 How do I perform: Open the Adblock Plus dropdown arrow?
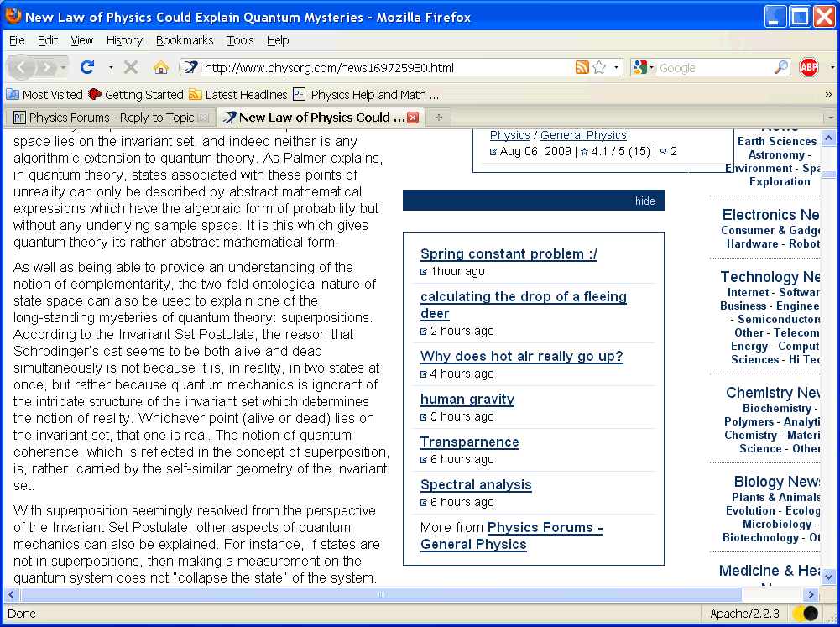click(x=832, y=67)
